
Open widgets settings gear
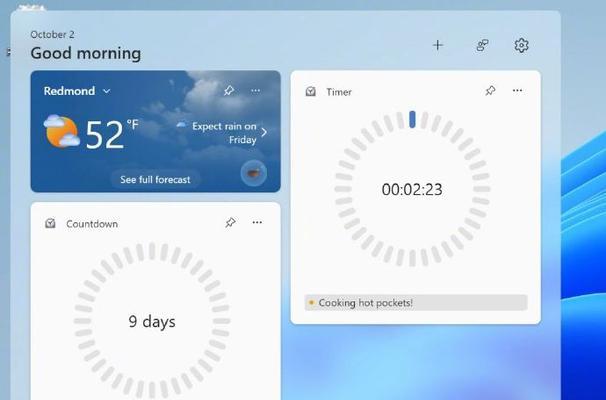(x=521, y=45)
